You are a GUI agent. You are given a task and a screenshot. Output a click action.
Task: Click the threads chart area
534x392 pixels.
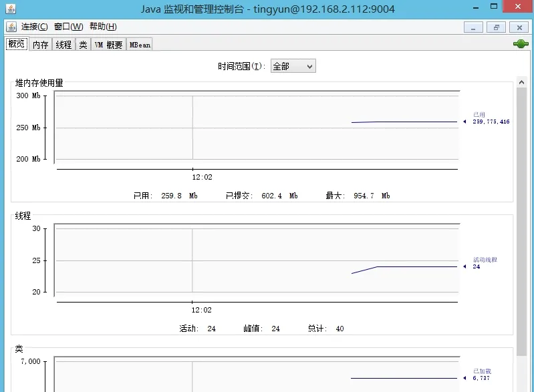(x=257, y=260)
